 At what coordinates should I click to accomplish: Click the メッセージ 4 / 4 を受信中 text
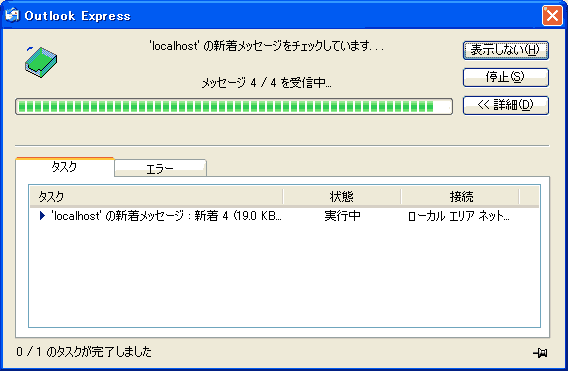point(267,83)
